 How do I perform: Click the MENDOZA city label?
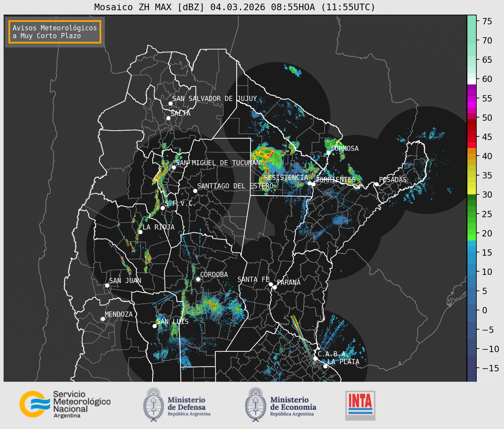(x=119, y=314)
